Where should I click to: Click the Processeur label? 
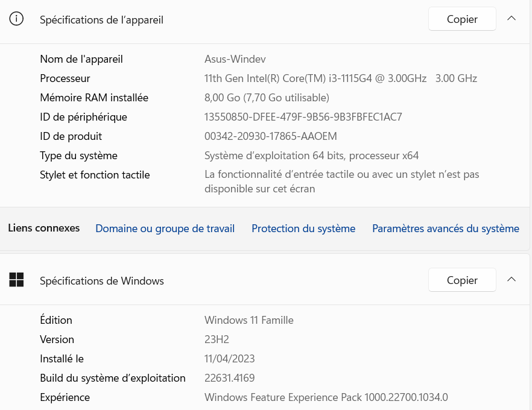point(65,78)
